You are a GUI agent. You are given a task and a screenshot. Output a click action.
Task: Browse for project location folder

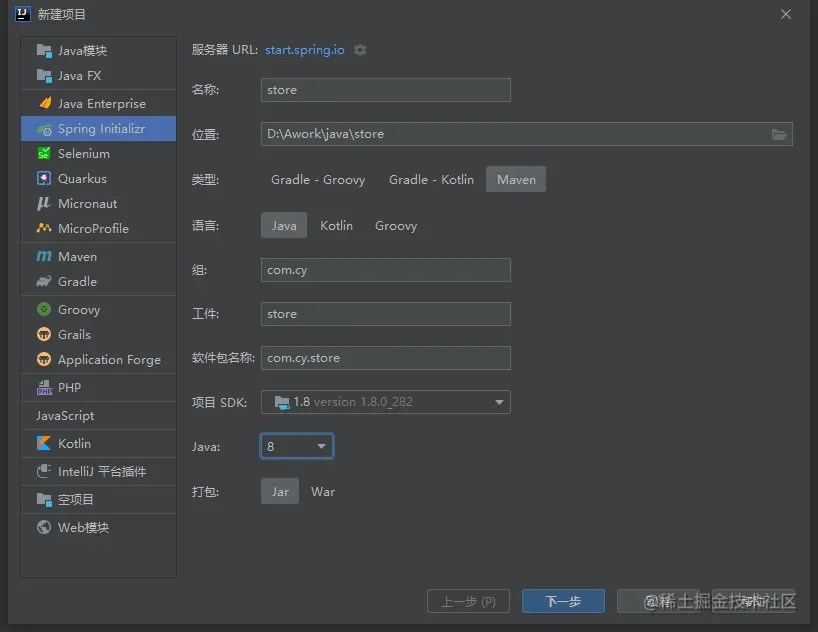(x=779, y=134)
